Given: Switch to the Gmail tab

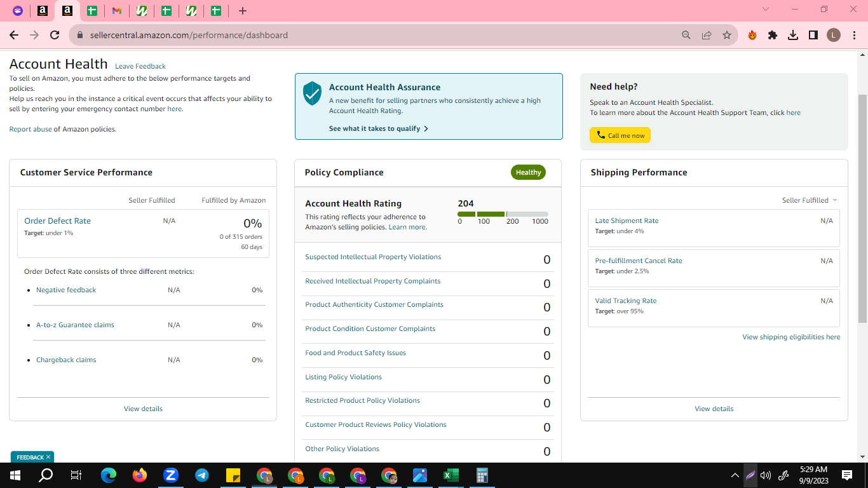Looking at the screenshot, I should pos(117,11).
